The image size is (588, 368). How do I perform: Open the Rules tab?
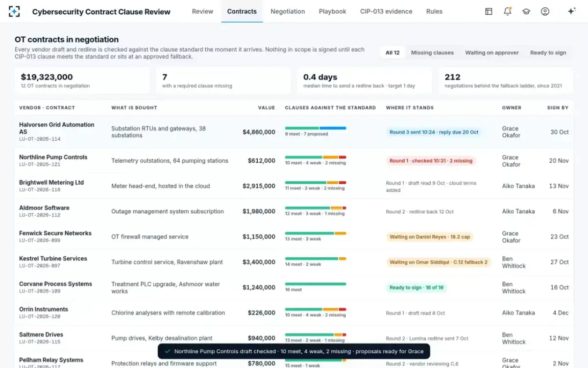click(x=434, y=11)
